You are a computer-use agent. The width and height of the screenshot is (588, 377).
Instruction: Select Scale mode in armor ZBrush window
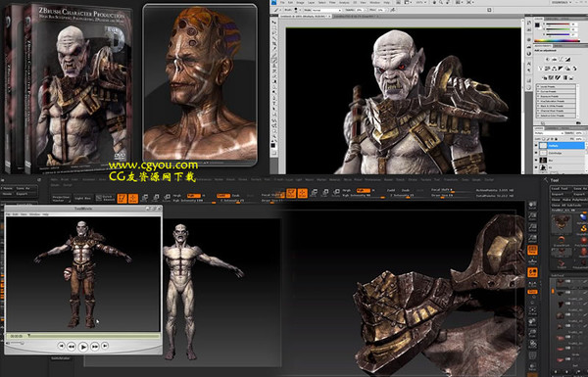(x=325, y=193)
